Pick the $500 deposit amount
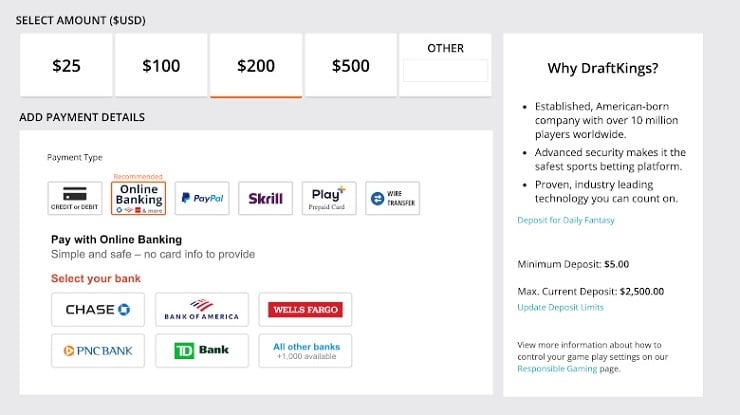 (351, 66)
